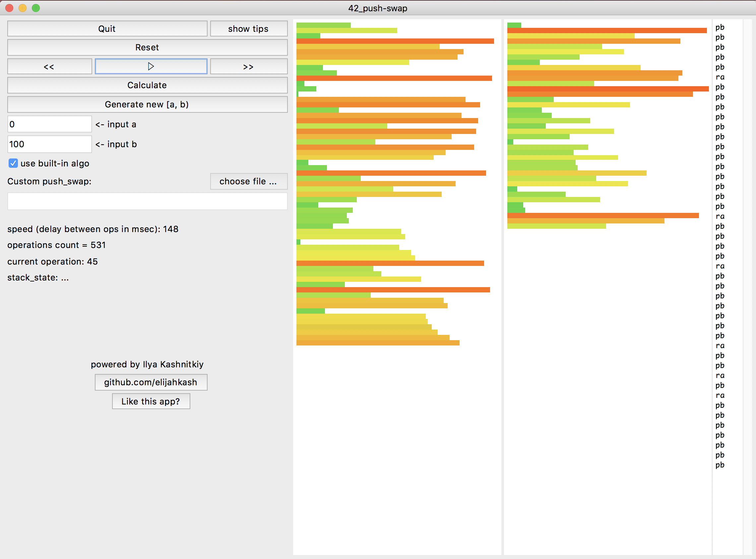Click the empty custom push_swap path field
The width and height of the screenshot is (756, 559).
(x=147, y=201)
